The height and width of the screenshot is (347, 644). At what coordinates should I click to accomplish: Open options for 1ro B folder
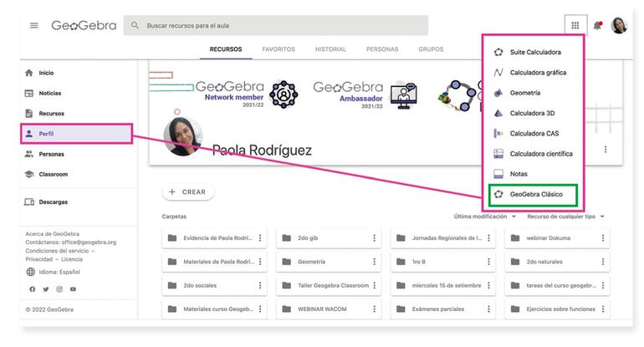[488, 262]
